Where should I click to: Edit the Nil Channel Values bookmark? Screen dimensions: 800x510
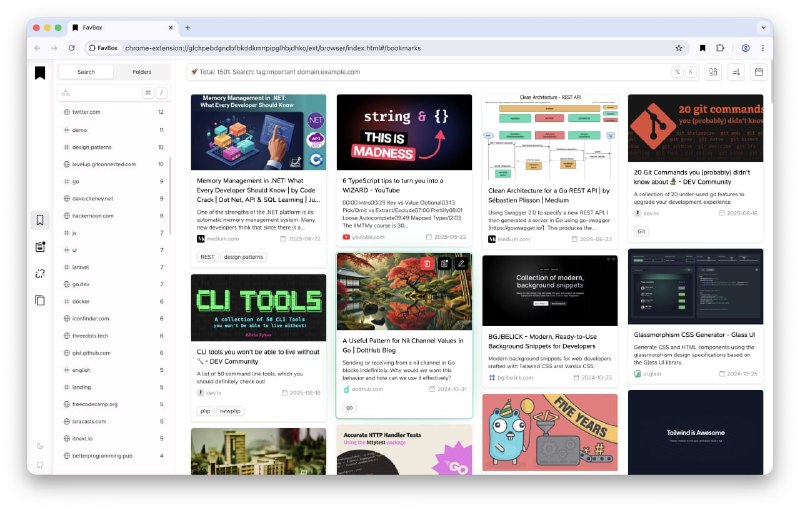[x=461, y=264]
